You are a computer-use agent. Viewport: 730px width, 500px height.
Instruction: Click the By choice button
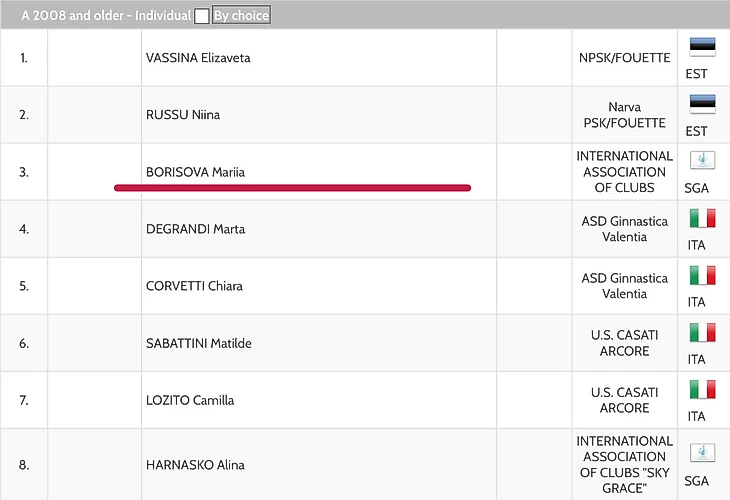coord(241,15)
